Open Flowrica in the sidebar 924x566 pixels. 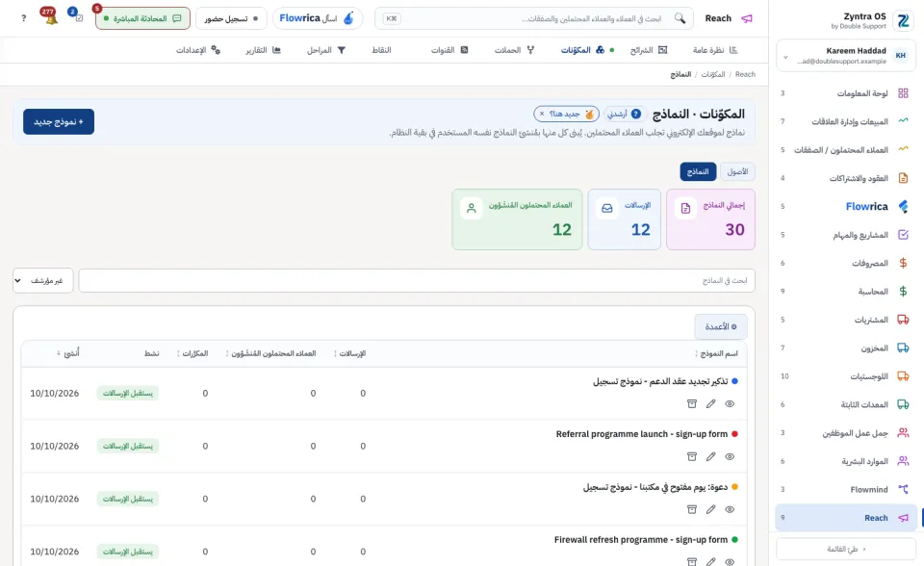coord(845,206)
